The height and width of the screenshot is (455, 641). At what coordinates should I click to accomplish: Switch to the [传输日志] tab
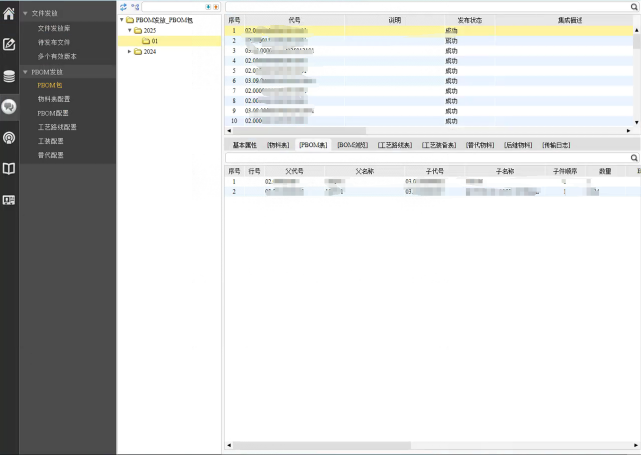(x=556, y=145)
